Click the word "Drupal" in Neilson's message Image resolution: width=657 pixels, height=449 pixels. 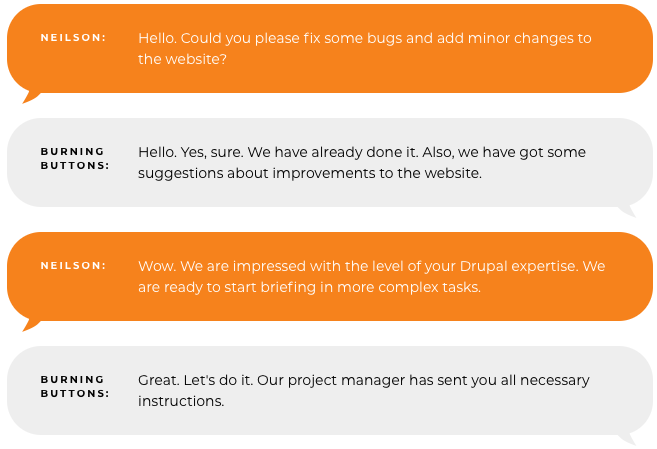[x=486, y=267]
